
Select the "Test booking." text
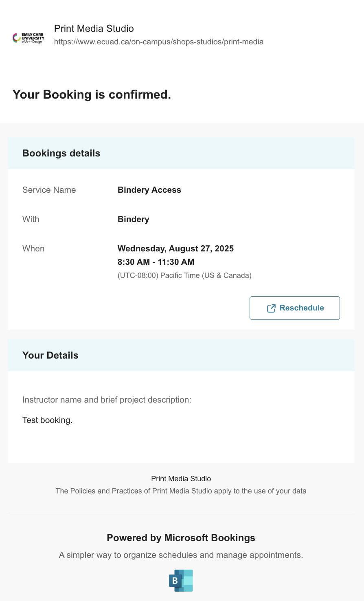(47, 420)
